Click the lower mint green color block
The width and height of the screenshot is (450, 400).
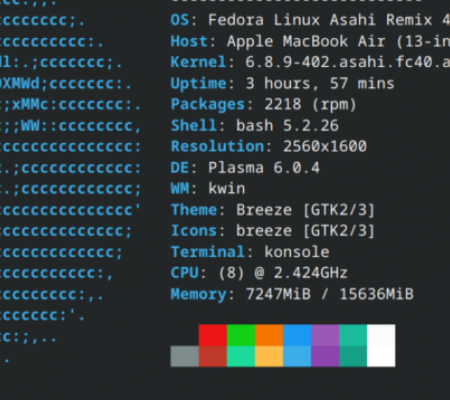[241, 356]
